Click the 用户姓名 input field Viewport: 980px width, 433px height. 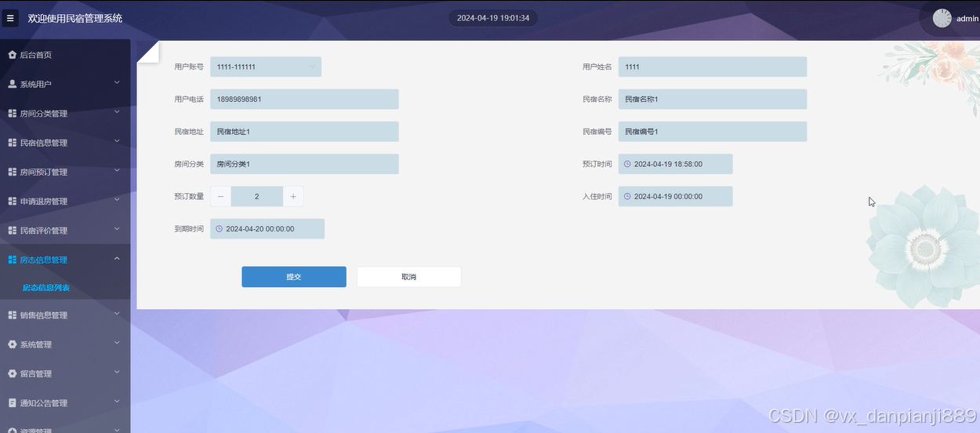pyautogui.click(x=713, y=67)
